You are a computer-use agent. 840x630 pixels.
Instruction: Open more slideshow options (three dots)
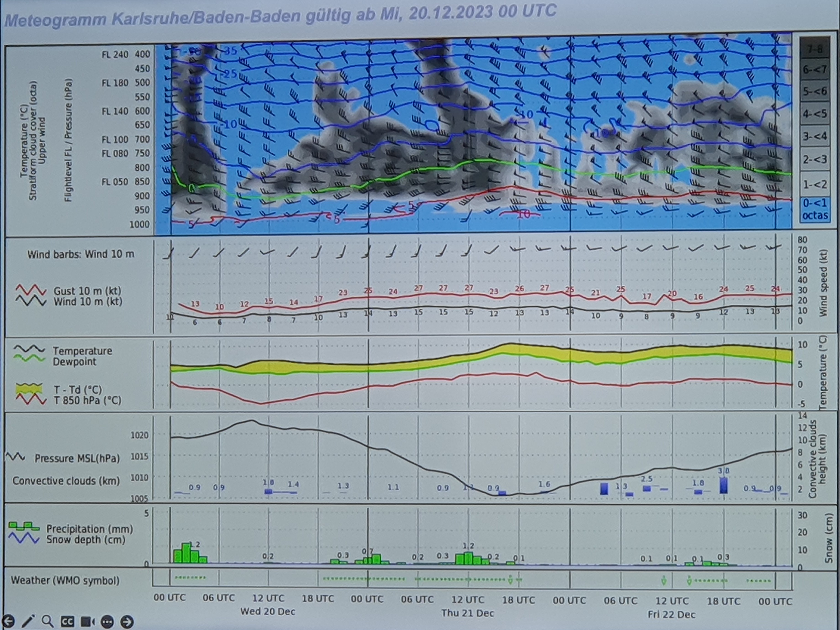(107, 622)
